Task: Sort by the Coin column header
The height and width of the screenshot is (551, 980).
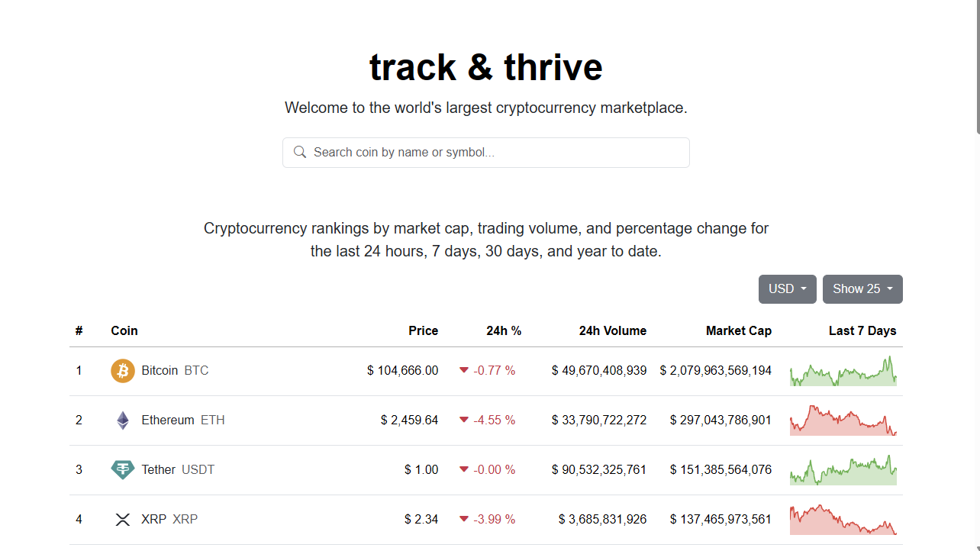Action: (x=124, y=330)
